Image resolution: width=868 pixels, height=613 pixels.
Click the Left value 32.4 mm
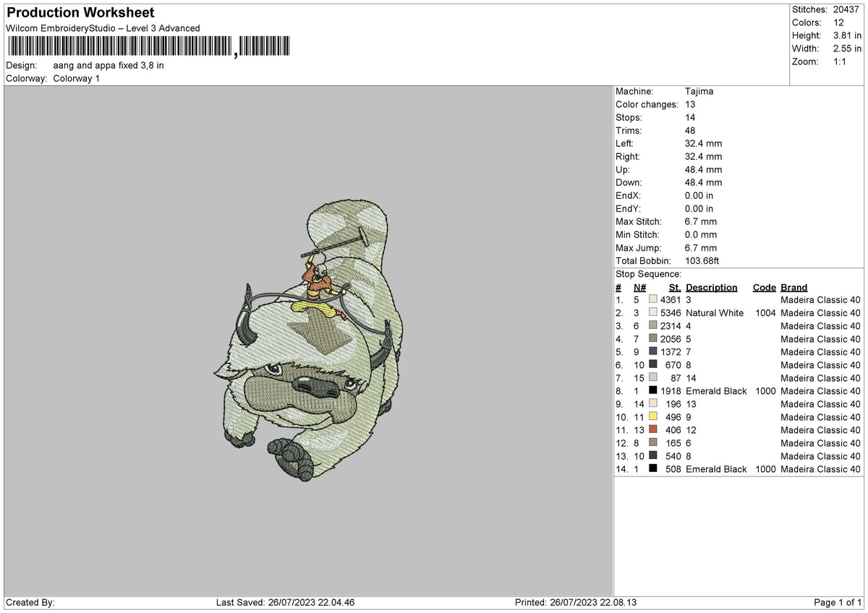tap(703, 144)
